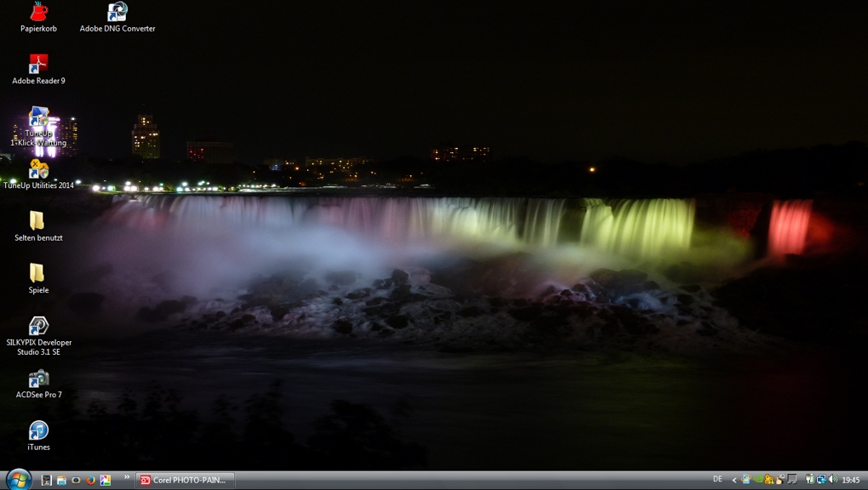Select the iTunes desktop shortcut

click(39, 436)
